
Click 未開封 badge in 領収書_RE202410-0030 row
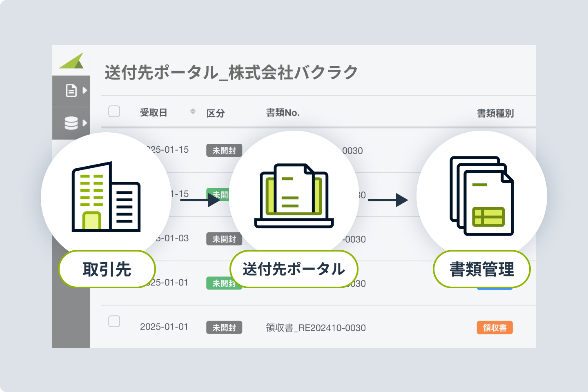tap(224, 327)
